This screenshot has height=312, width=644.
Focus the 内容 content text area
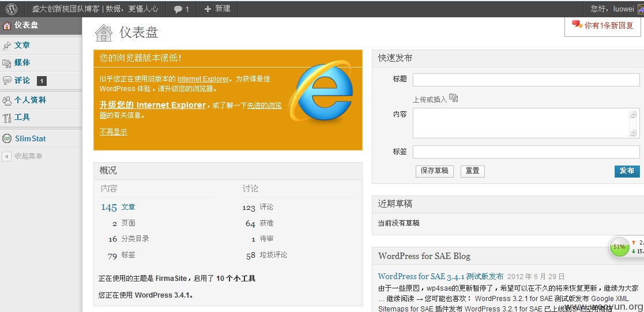[526, 123]
